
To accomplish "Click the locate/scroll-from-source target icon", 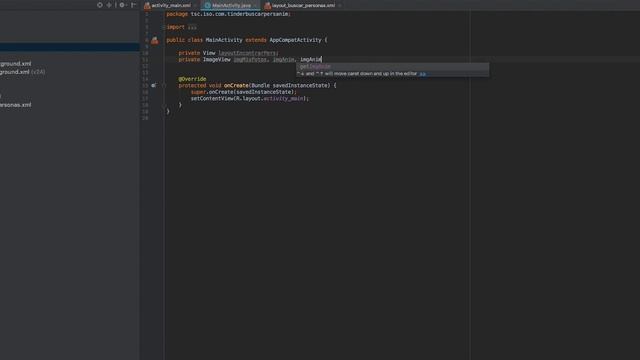I will 100,5.
